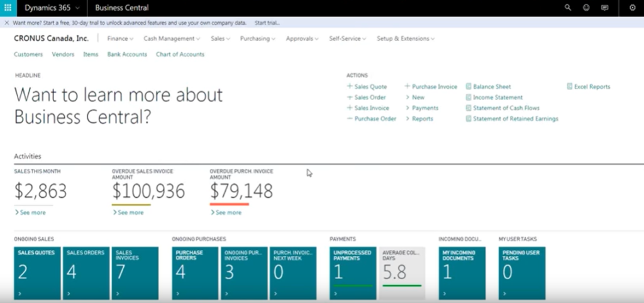Click the $79,148 overdue purchase amount
The width and height of the screenshot is (644, 303).
pyautogui.click(x=241, y=192)
